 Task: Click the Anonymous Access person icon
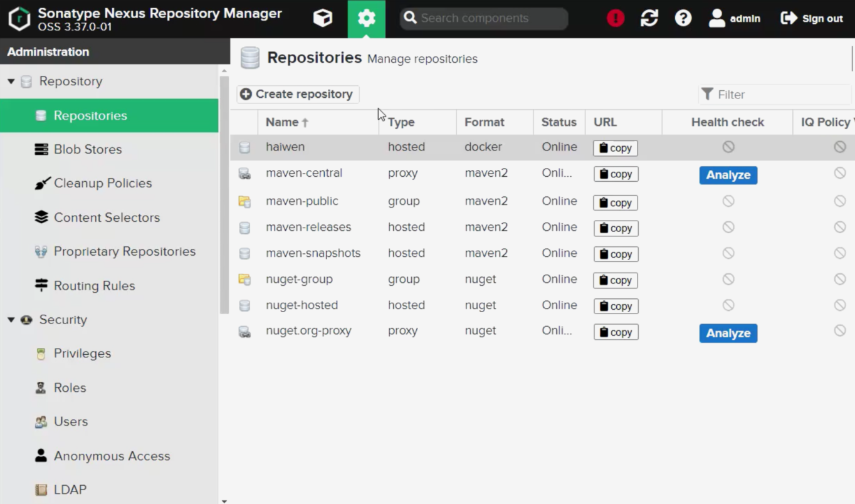point(41,456)
